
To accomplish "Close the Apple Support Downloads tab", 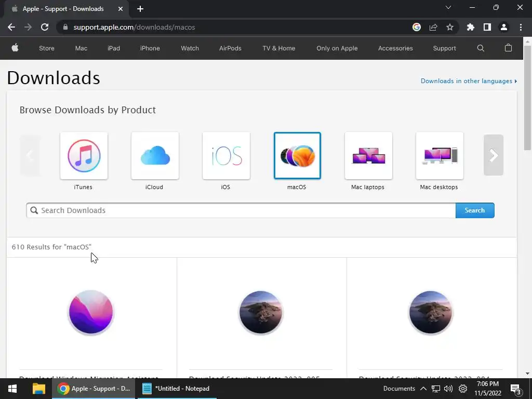I will coord(121,9).
